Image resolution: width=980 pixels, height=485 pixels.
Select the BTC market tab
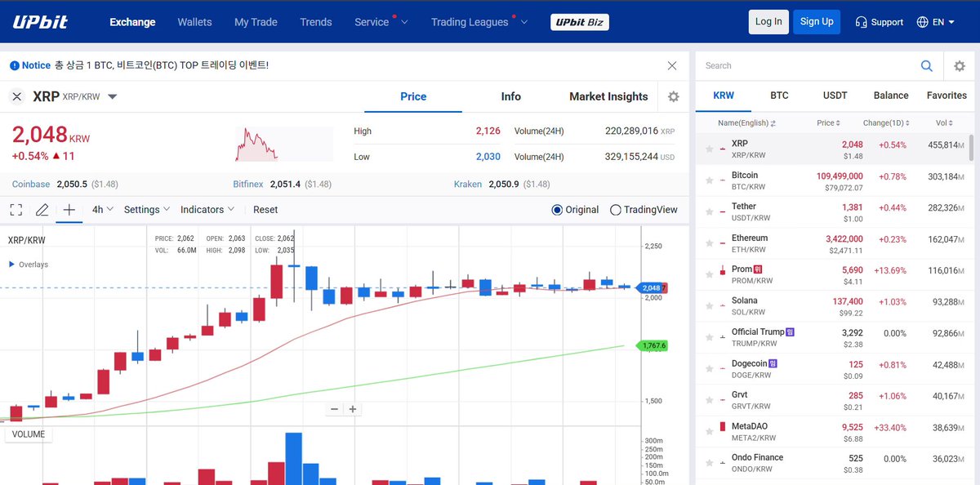pyautogui.click(x=779, y=96)
